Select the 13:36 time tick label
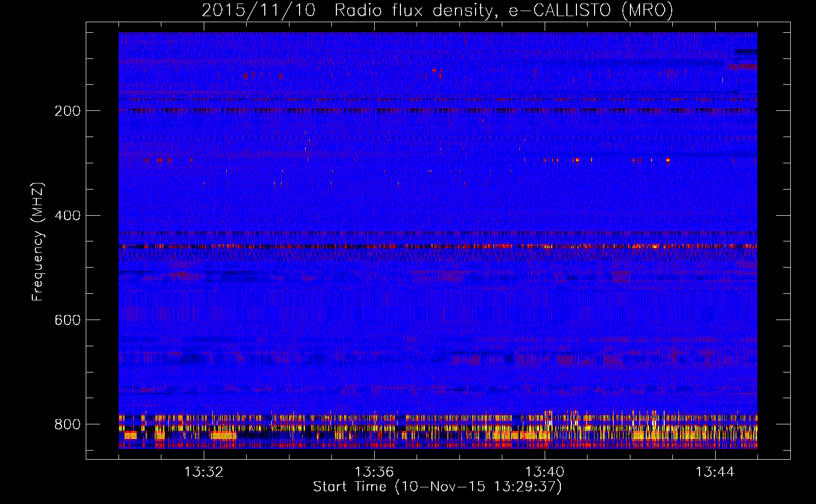Viewport: 816px width, 504px height. 374,472
